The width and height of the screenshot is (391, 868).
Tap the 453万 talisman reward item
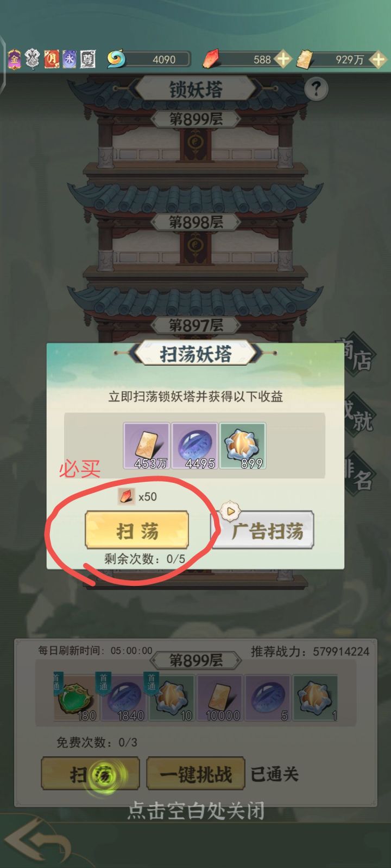pyautogui.click(x=147, y=446)
